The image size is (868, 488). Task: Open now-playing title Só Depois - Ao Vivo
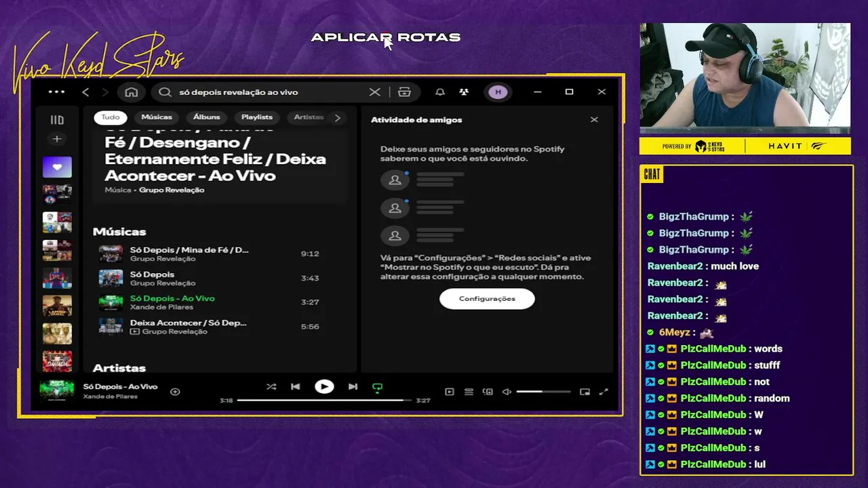120,387
